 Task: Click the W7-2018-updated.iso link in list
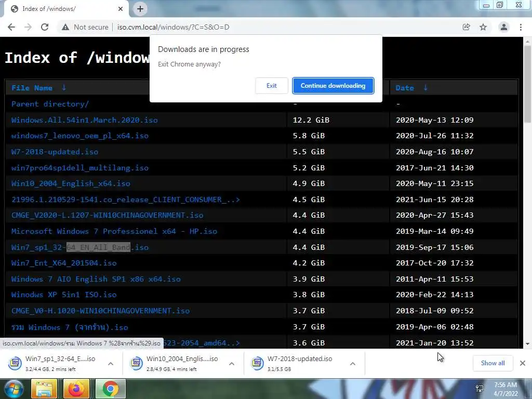coord(55,152)
